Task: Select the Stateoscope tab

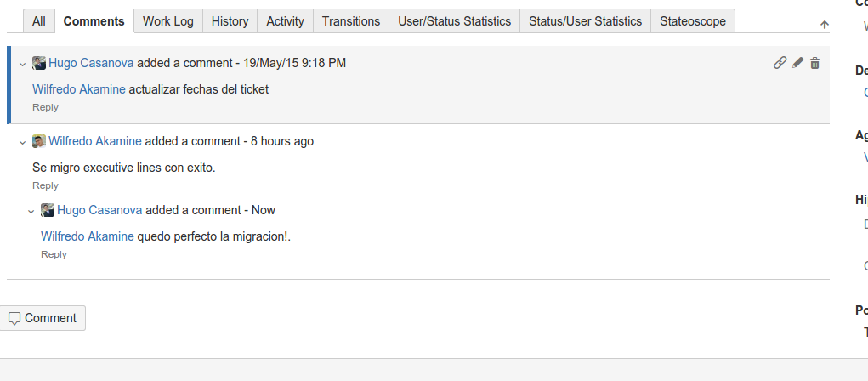Action: (x=693, y=21)
